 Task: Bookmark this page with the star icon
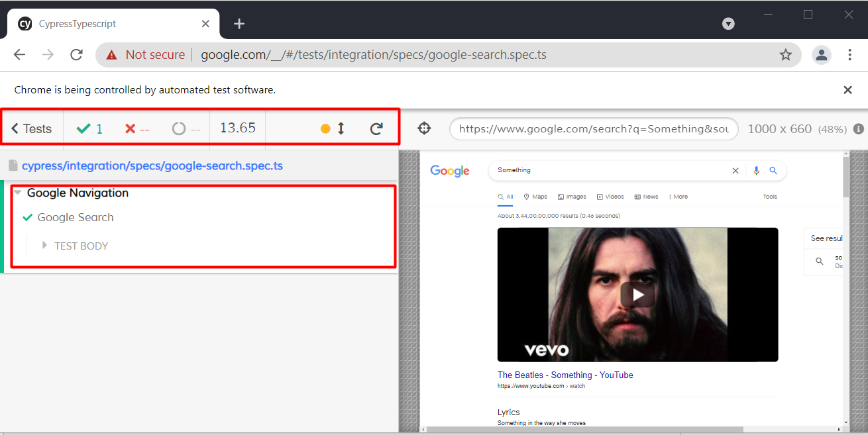[x=786, y=55]
